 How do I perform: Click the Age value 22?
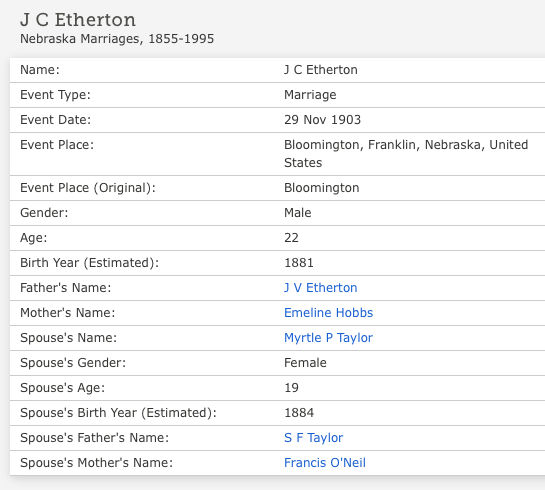click(x=291, y=238)
